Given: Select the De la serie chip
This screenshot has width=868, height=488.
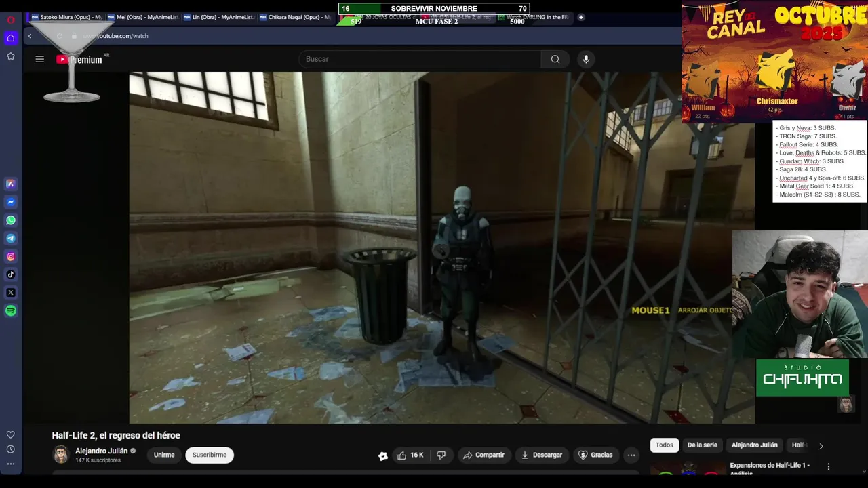Looking at the screenshot, I should pos(702,445).
